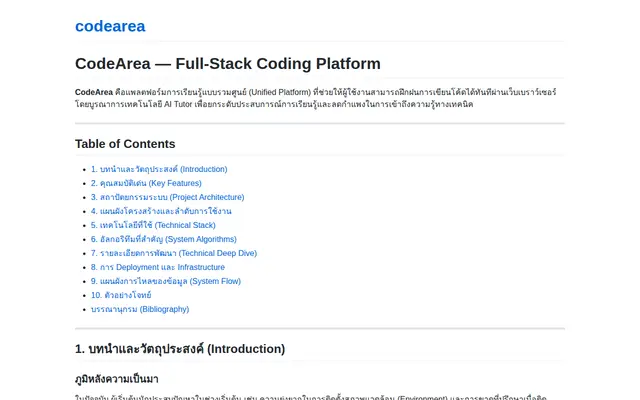Open '8. Deployment และ Infrastructure' link
640x400 pixels.
158,267
